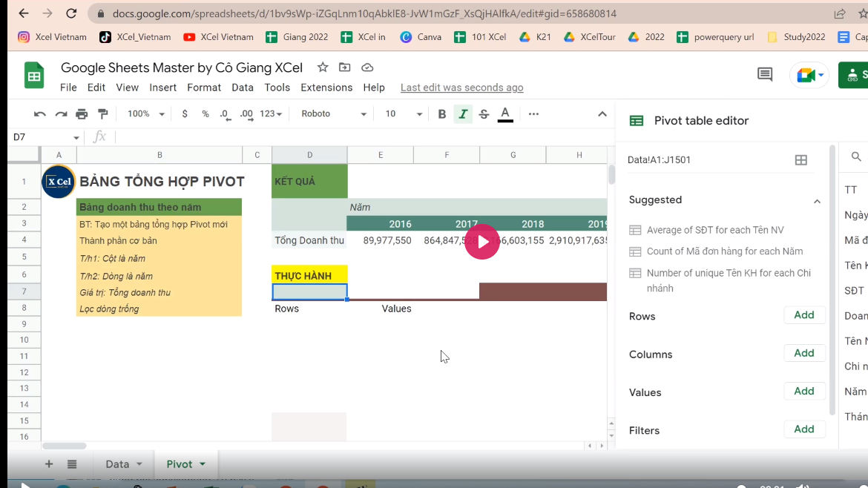Open XCel Vietnam Instagram bookmark
868x488 pixels.
(x=52, y=37)
